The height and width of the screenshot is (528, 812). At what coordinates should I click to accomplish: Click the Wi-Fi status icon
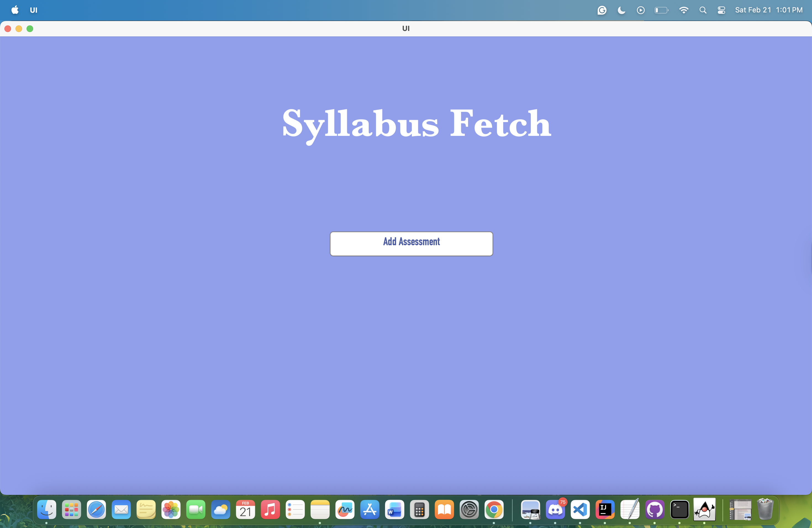coord(683,10)
